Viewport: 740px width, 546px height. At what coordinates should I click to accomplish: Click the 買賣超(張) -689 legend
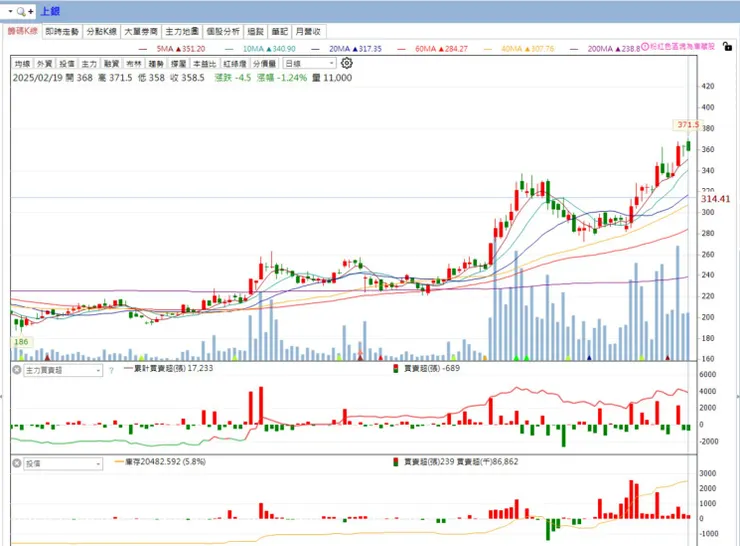[427, 368]
